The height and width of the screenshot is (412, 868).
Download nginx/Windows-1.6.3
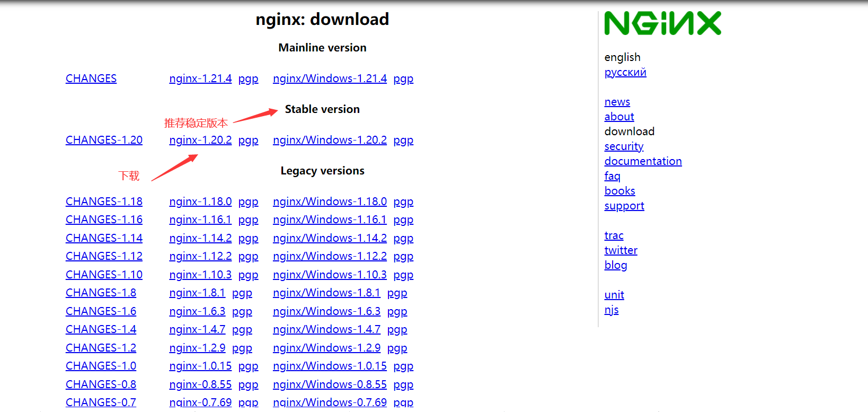click(x=326, y=311)
